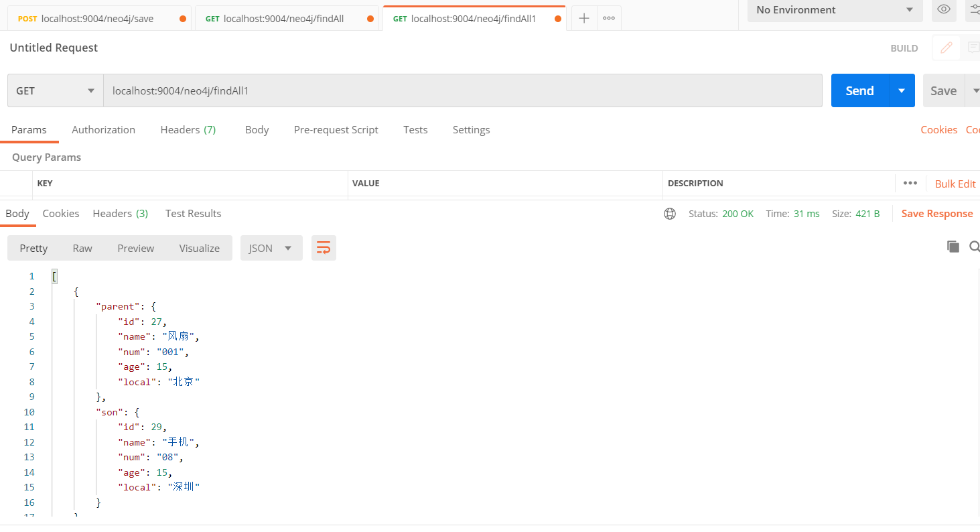Open the Params tab
The height and width of the screenshot is (532, 980).
click(x=29, y=130)
